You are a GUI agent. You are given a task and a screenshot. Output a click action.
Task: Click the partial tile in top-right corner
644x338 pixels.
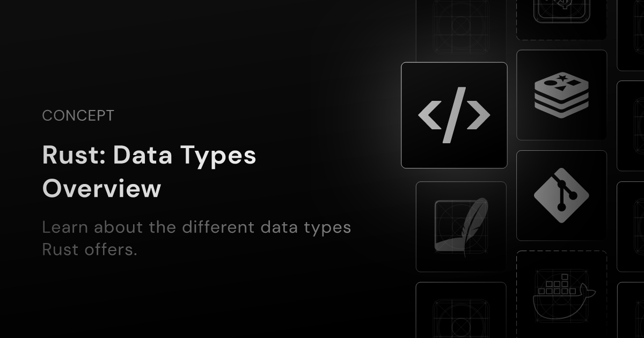[631, 35]
